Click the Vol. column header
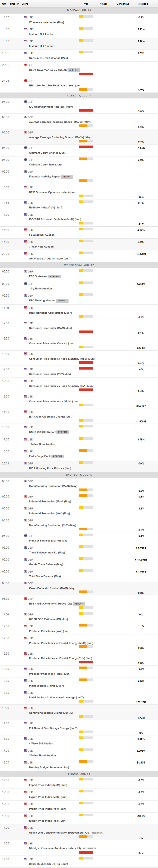158x868 pixels. [86, 4]
